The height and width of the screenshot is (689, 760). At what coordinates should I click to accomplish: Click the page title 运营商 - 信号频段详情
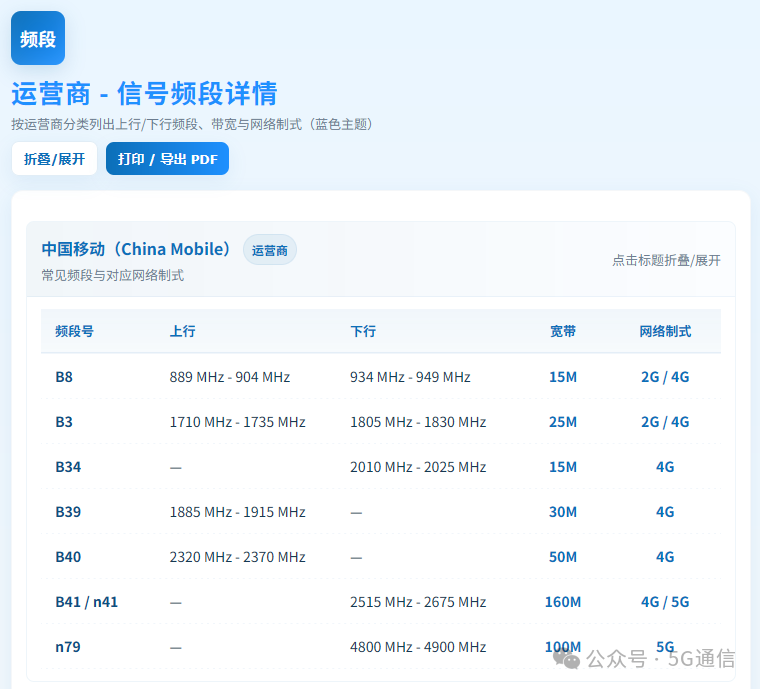coord(144,93)
